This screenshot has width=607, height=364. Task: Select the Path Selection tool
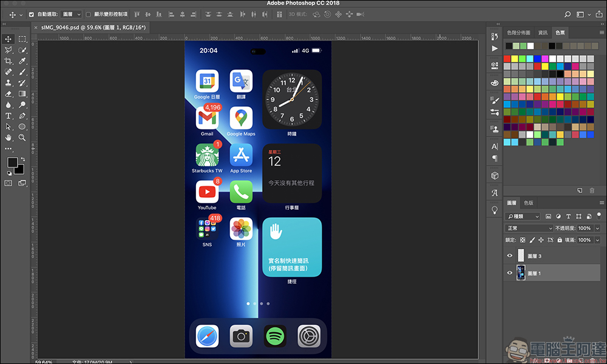(8, 127)
